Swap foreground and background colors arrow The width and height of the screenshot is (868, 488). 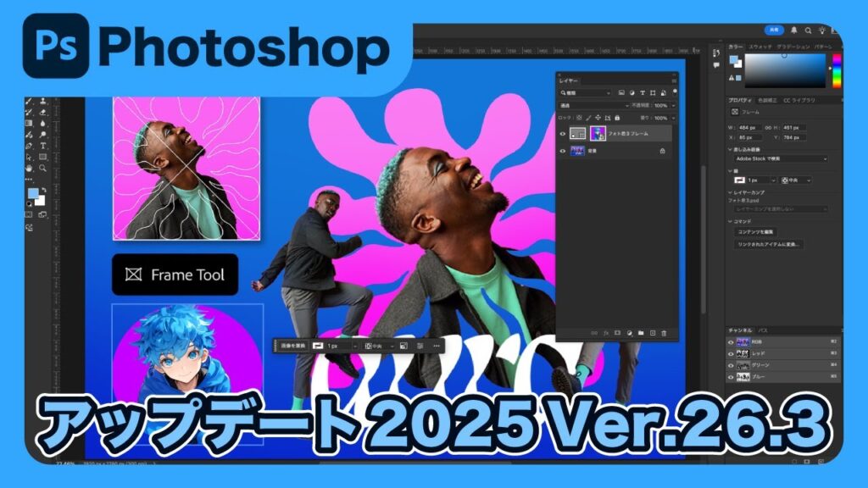click(43, 191)
